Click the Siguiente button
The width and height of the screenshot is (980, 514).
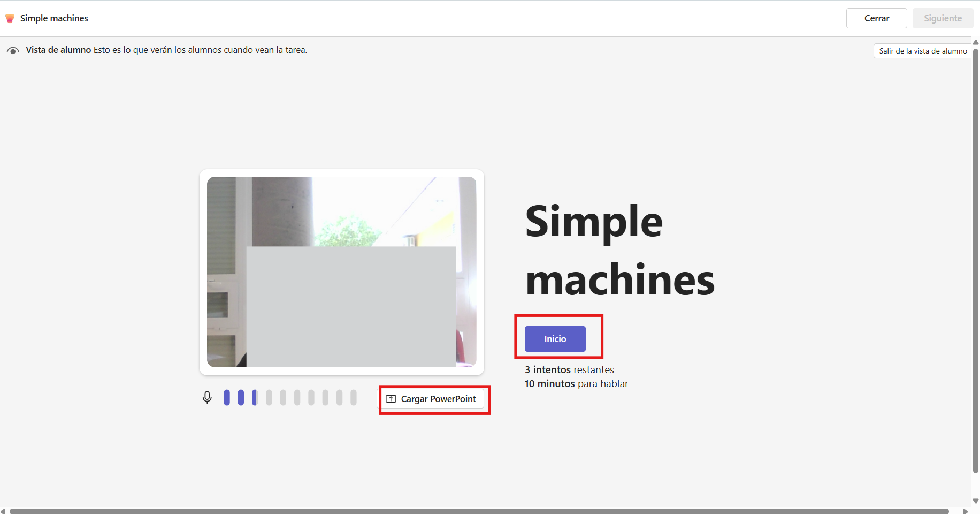[943, 18]
